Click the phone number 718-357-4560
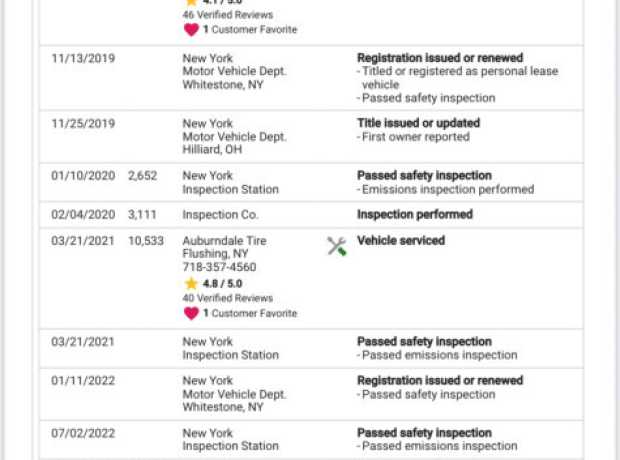Viewport: 620px width, 460px height. pos(219,267)
